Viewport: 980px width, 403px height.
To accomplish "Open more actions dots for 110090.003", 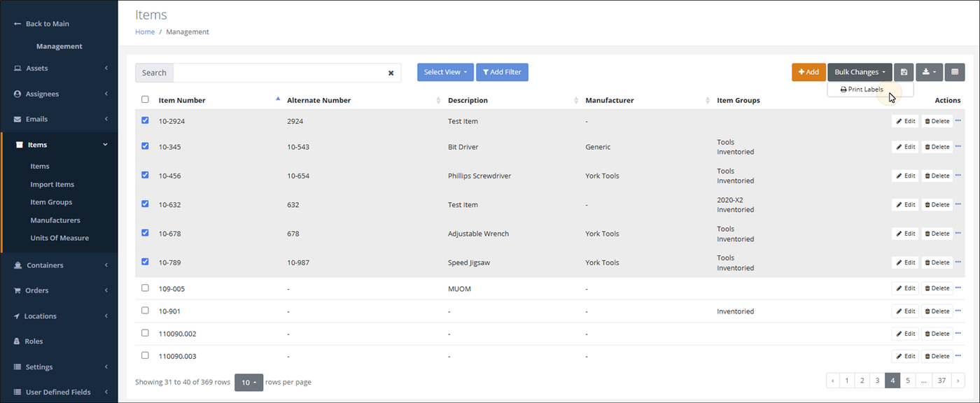I will 958,356.
